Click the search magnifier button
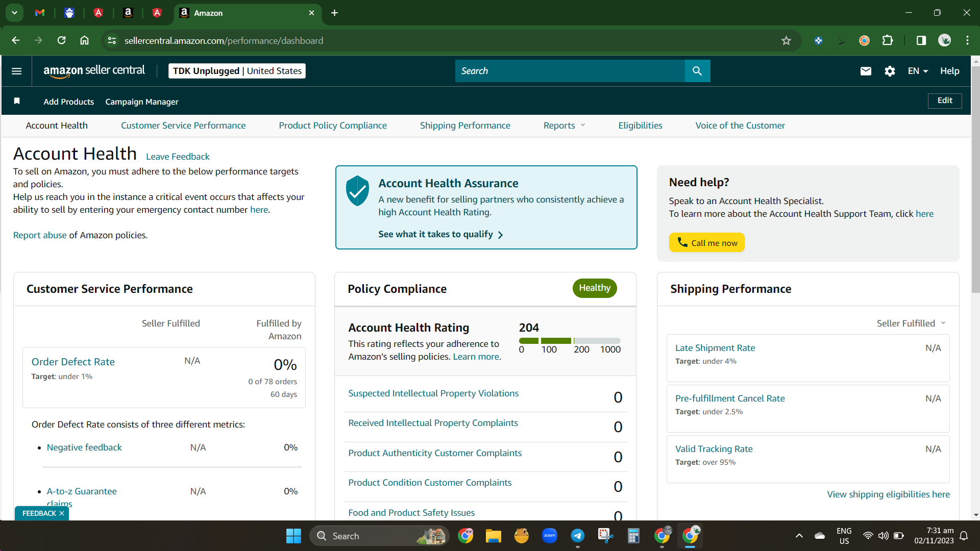This screenshot has width=980, height=551. pos(697,71)
